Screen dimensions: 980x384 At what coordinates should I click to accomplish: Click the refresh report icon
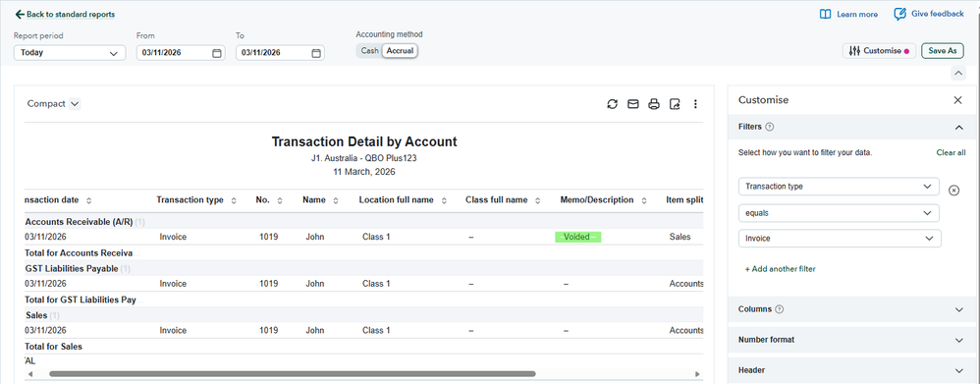click(x=612, y=104)
